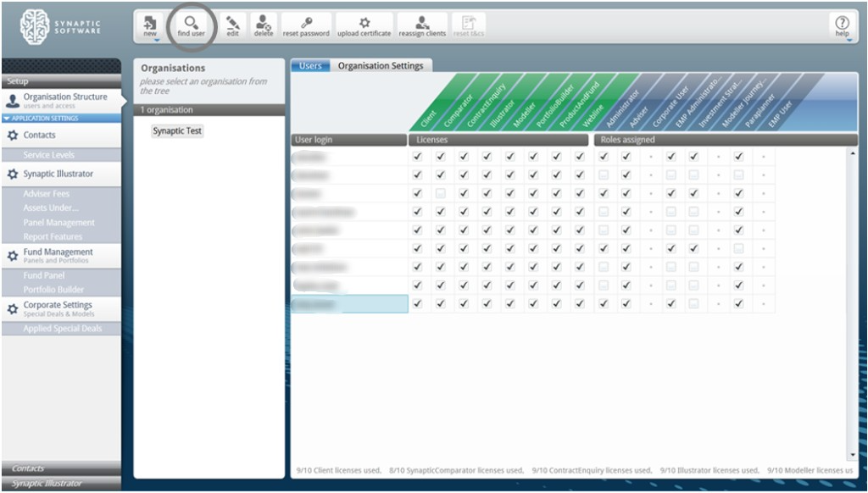Click the Organisations panel heading
Viewport: 868px width, 493px height.
click(x=173, y=68)
